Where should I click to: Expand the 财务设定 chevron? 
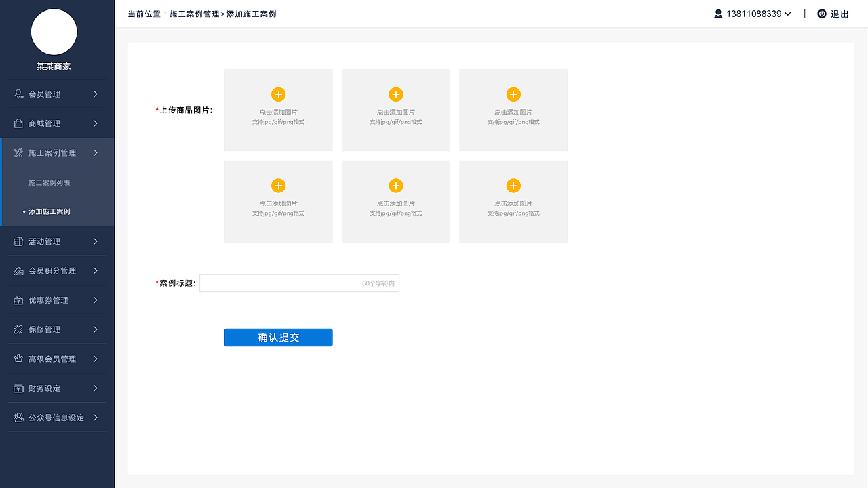click(x=96, y=388)
